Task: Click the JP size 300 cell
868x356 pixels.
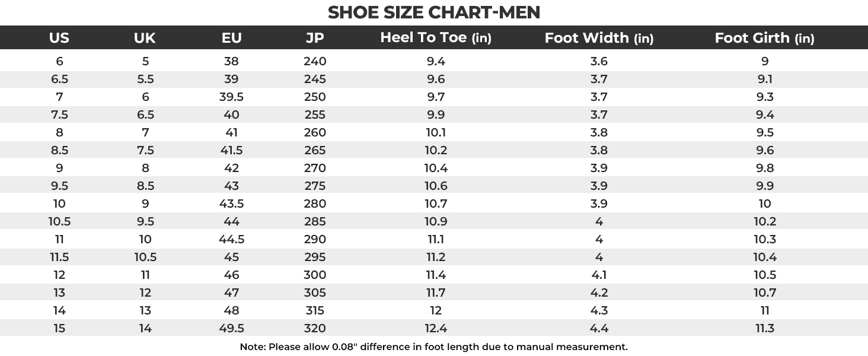Action: pos(315,275)
